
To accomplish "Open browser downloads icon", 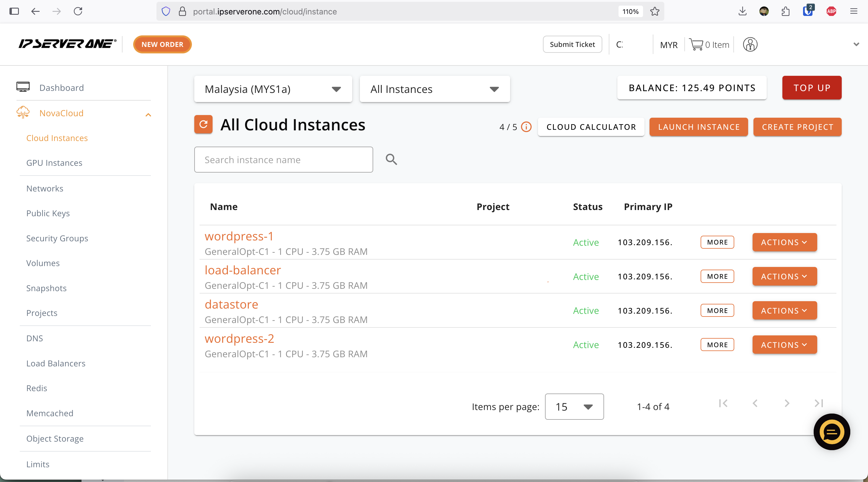I will [x=742, y=12].
